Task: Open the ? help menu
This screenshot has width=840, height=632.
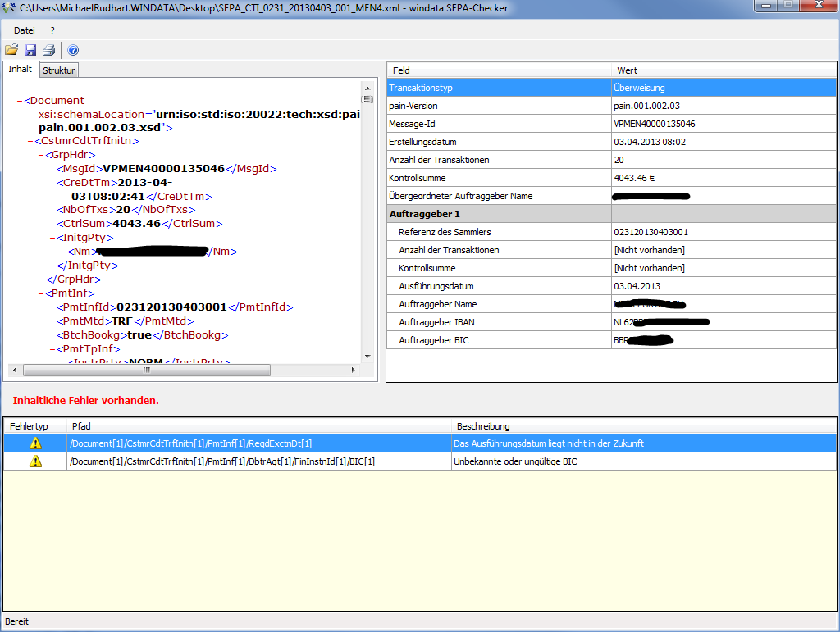Action: click(x=52, y=30)
